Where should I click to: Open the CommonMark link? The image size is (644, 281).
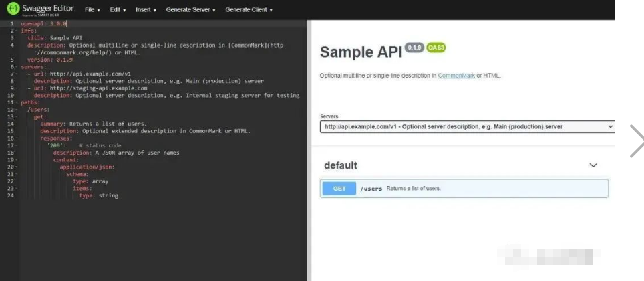[x=456, y=76]
